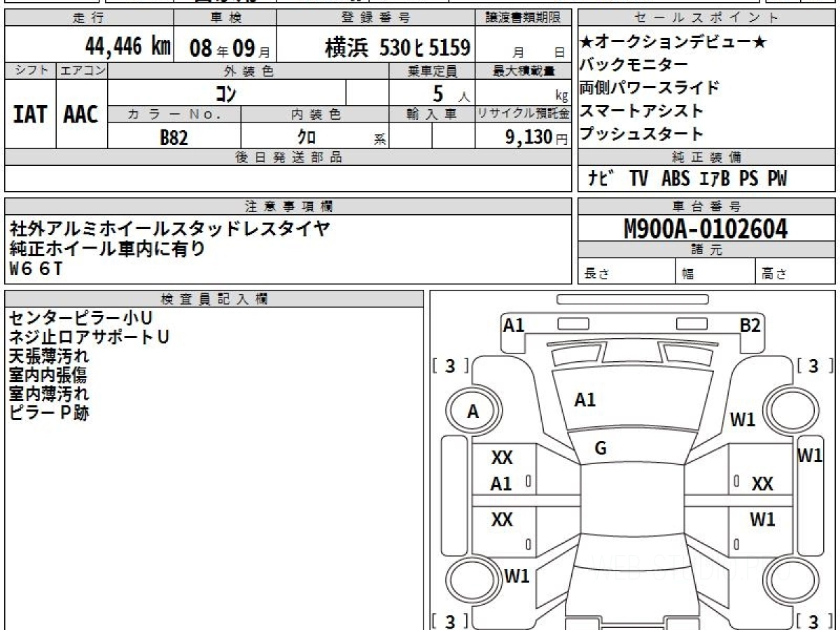The width and height of the screenshot is (840, 630).
Task: Select the スマートアシスト sales point
Action: [642, 111]
